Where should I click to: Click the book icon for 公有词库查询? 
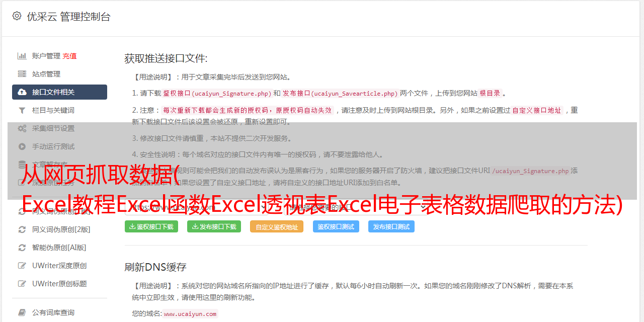(22, 312)
